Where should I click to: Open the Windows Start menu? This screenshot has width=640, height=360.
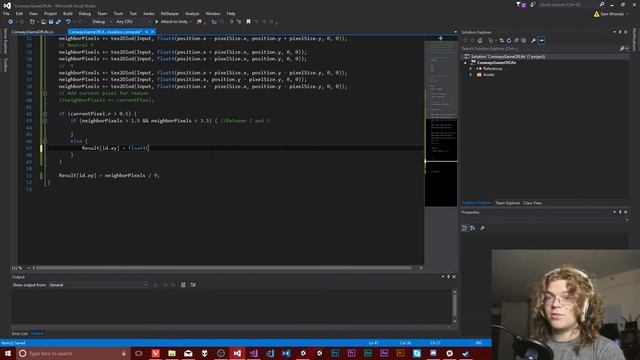point(8,353)
